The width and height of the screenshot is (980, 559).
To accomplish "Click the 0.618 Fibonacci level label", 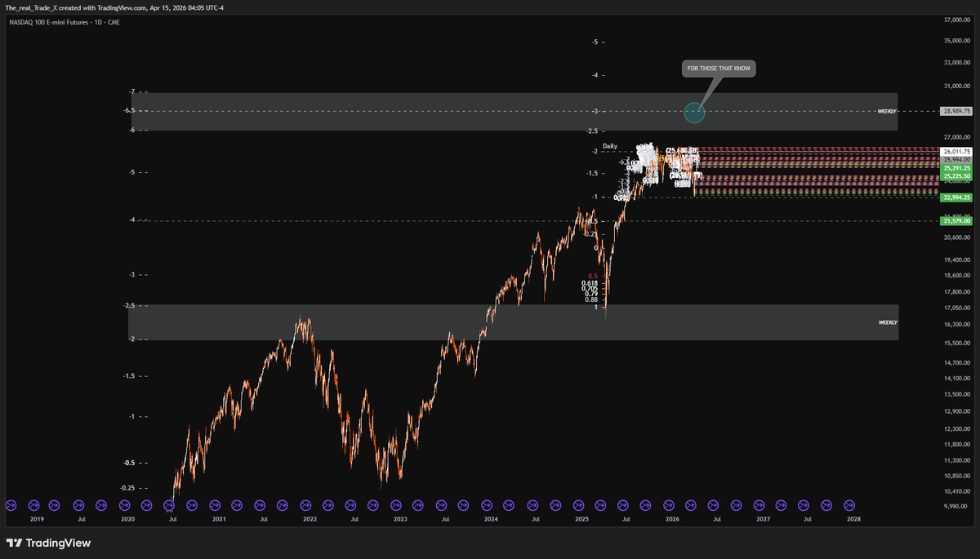I will (x=590, y=282).
